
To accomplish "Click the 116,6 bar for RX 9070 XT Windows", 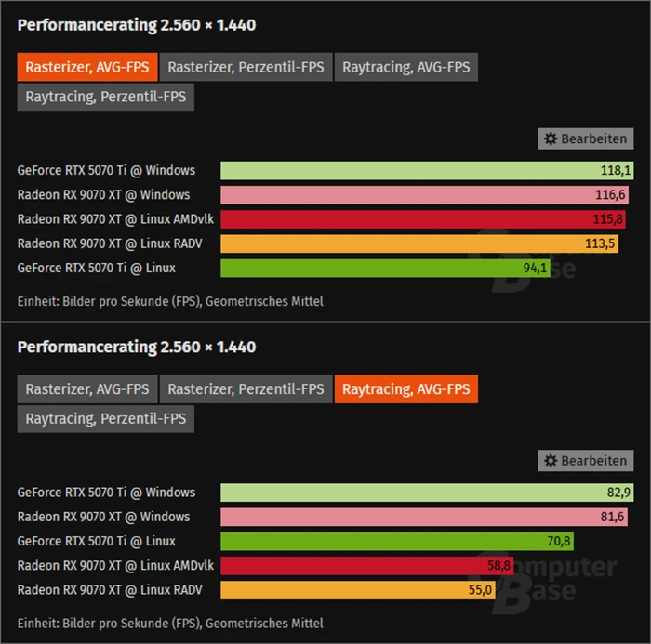I will point(424,195).
